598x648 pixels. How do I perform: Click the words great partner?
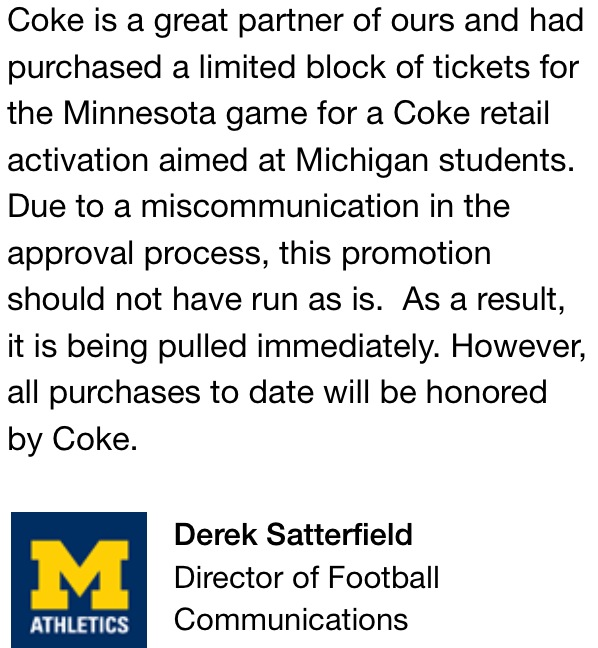[248, 22]
